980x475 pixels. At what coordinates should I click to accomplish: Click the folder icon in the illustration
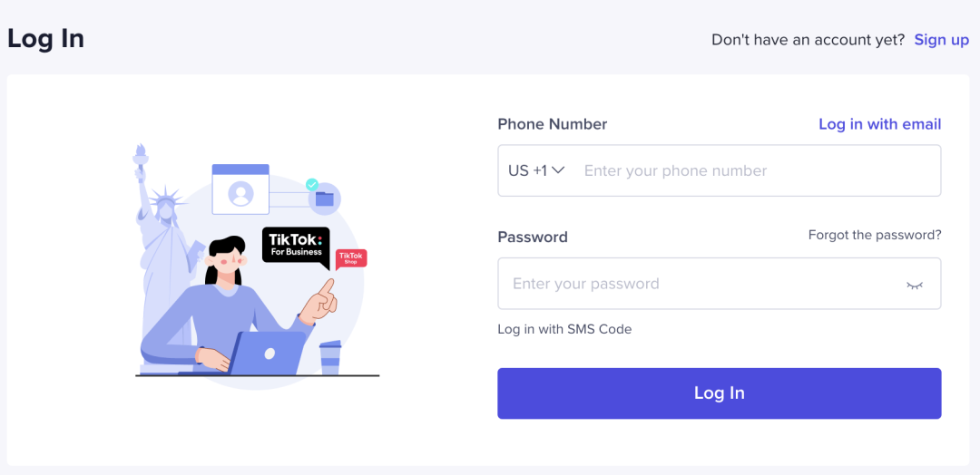coord(324,199)
